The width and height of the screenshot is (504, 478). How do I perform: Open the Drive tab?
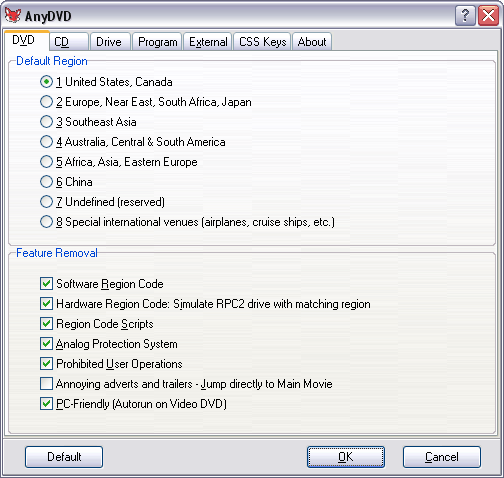click(x=110, y=42)
